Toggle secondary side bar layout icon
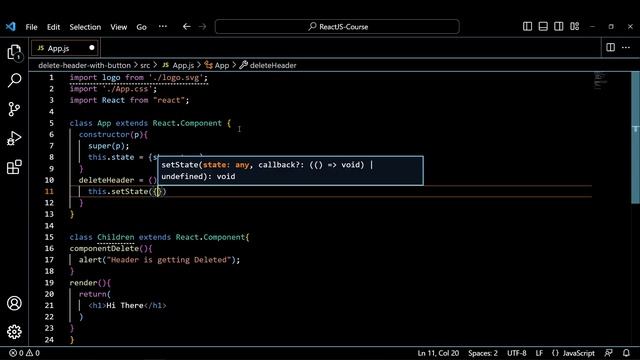The image size is (640, 360). [559, 27]
